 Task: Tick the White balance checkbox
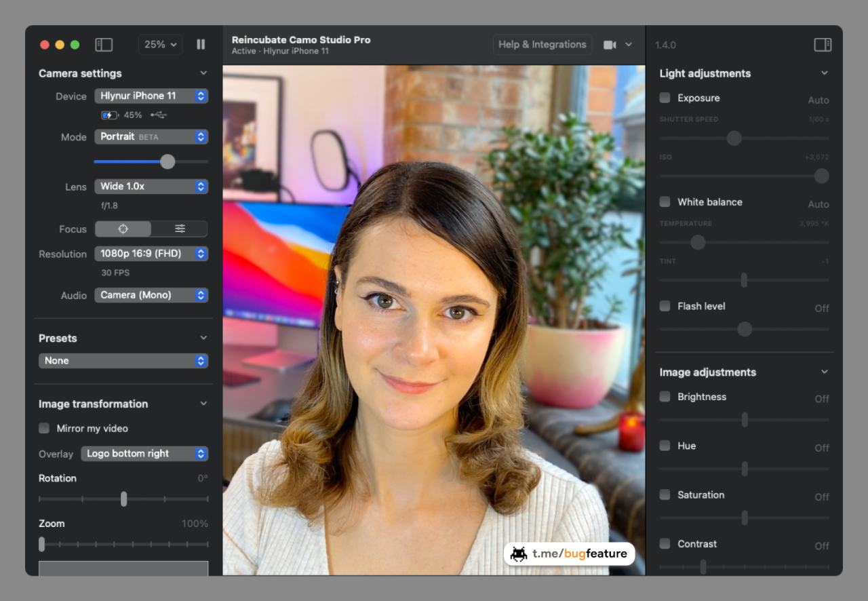tap(665, 201)
